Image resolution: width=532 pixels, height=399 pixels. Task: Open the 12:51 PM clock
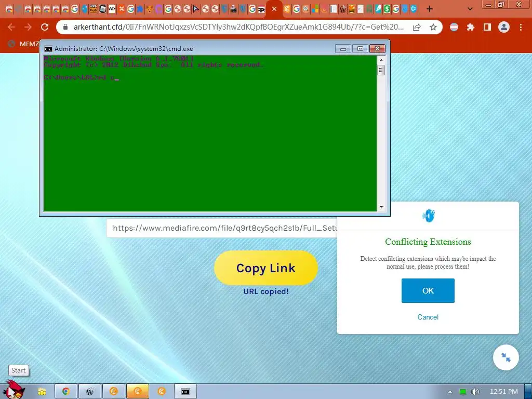tap(504, 392)
